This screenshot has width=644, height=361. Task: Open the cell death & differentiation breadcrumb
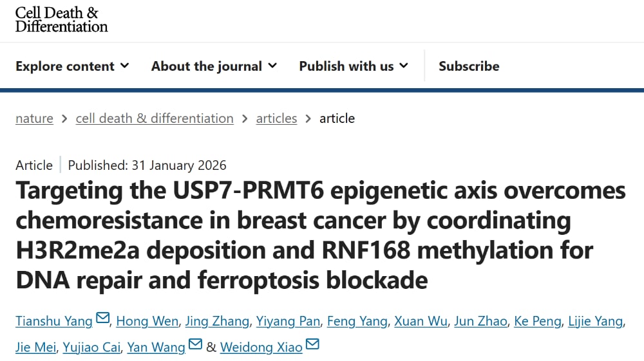155,118
